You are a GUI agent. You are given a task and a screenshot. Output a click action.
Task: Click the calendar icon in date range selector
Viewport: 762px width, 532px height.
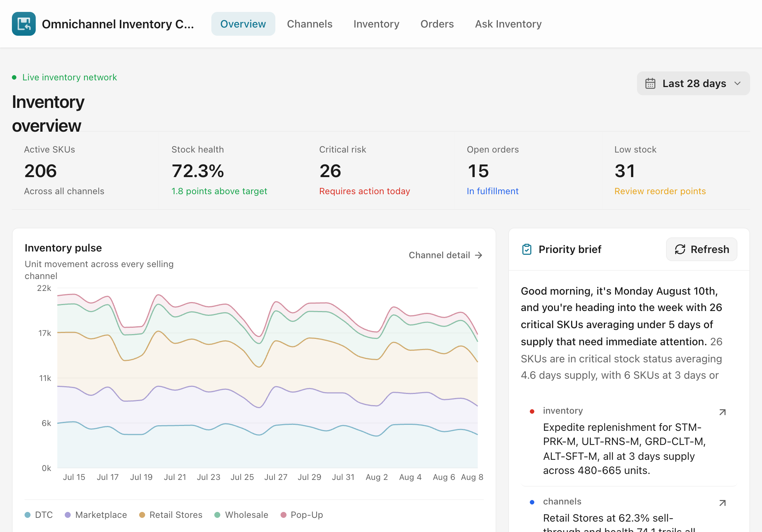[x=650, y=83]
